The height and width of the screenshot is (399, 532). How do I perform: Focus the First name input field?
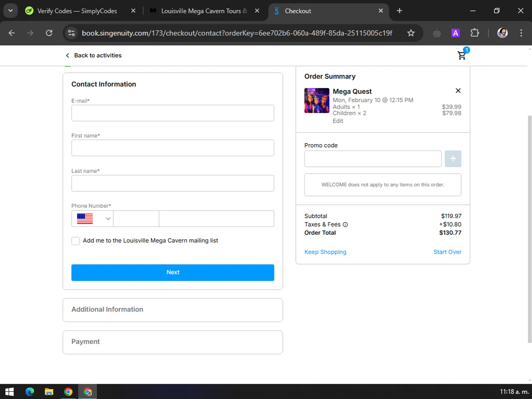[173, 148]
